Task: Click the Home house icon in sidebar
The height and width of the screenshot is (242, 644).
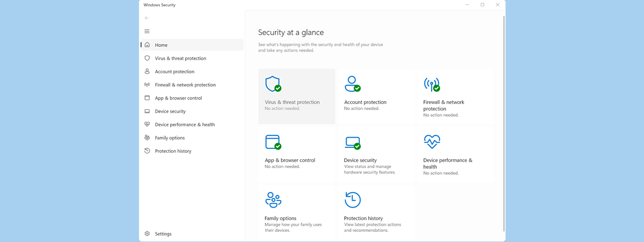Action: pos(147,45)
